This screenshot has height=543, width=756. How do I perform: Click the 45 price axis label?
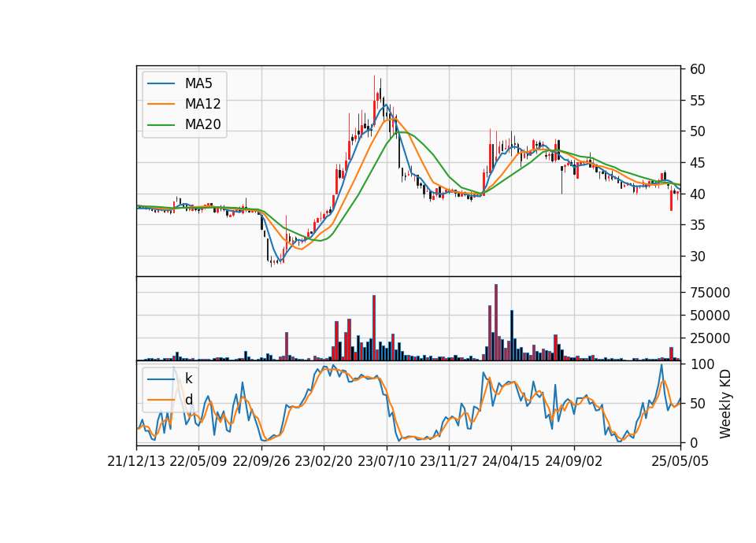pos(698,163)
